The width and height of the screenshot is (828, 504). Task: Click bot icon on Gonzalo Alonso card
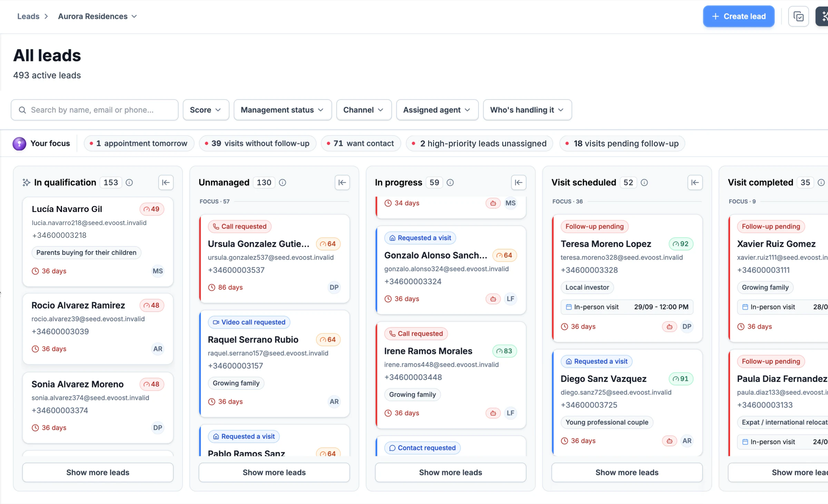point(493,299)
